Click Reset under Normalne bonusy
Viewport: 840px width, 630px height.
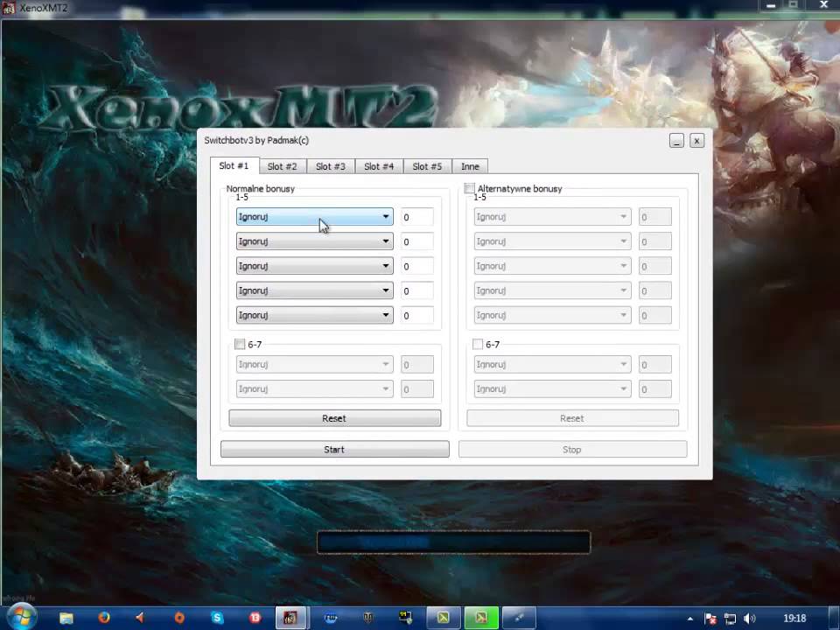pyautogui.click(x=335, y=418)
